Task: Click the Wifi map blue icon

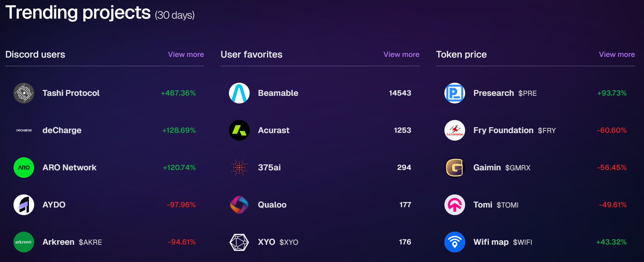Action: 455,242
